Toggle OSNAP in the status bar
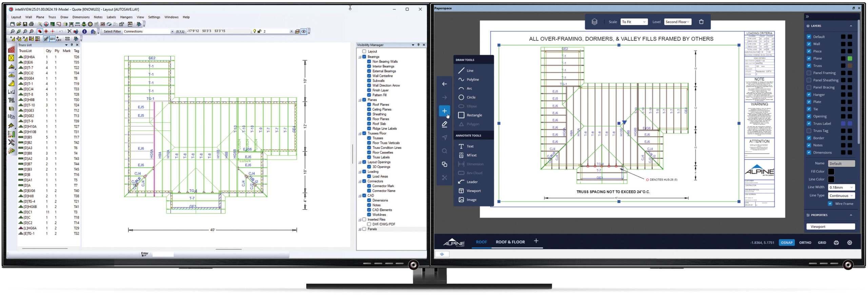Viewport: 868px width, 306px height. 786,242
